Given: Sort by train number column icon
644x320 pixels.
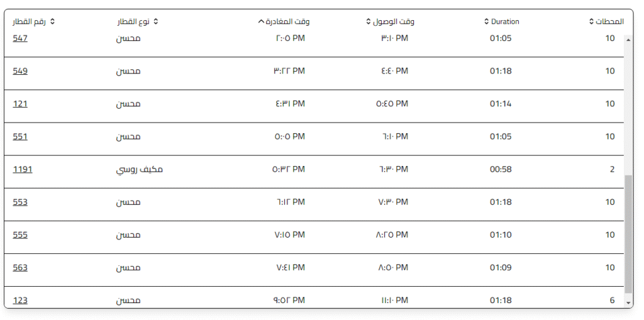Looking at the screenshot, I should pyautogui.click(x=52, y=21).
